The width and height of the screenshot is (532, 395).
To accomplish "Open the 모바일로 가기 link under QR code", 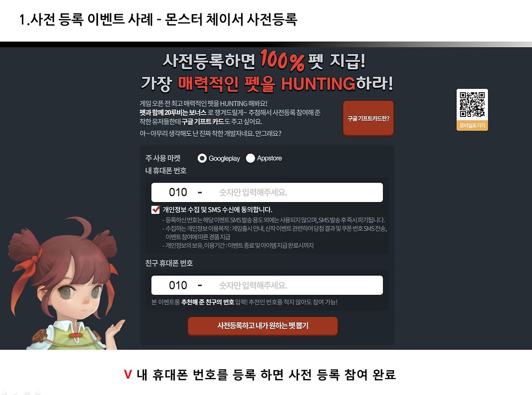I will (x=472, y=125).
